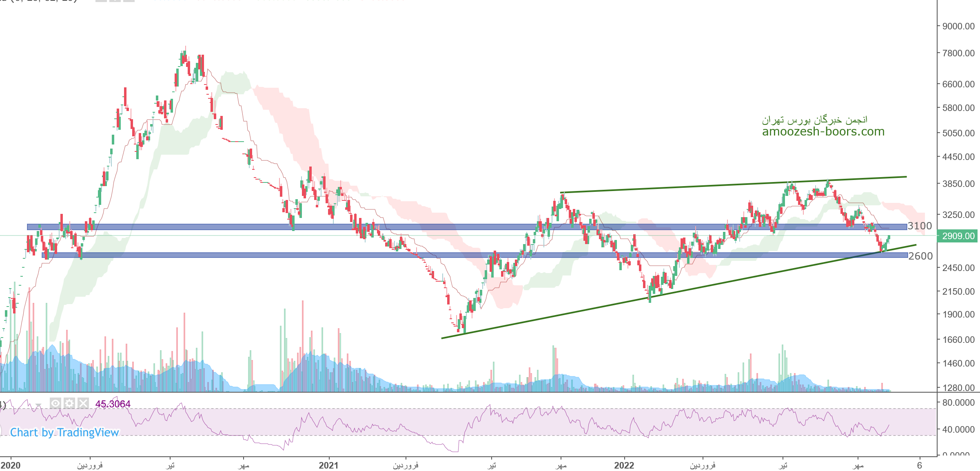Click the 2022 label on time axis
Image resolution: width=980 pixels, height=471 pixels.
624,465
